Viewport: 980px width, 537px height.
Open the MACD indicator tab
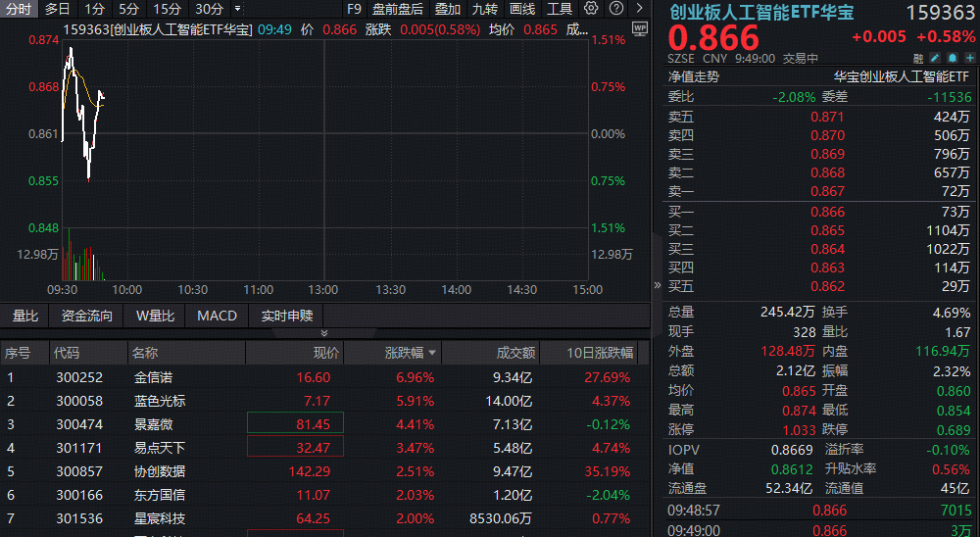[x=217, y=316]
